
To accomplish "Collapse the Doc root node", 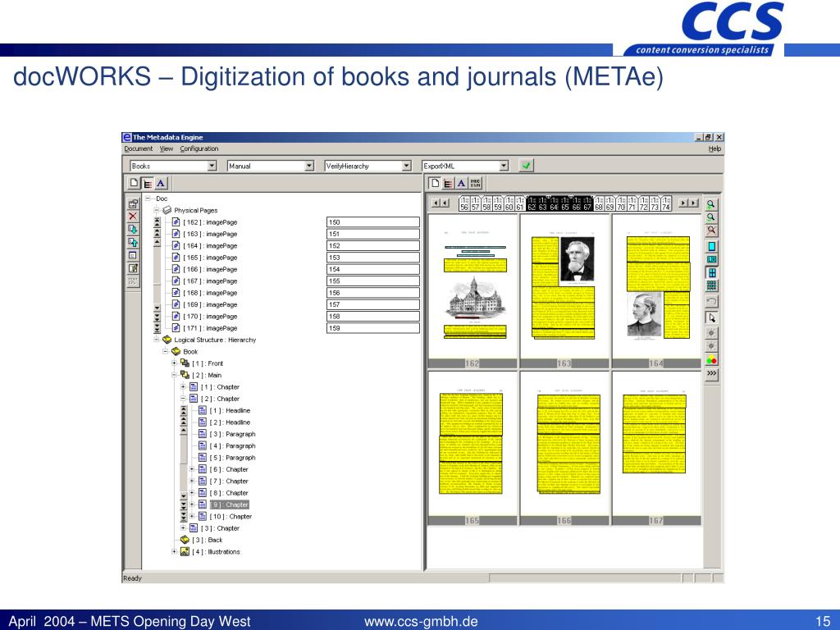I will pos(148,199).
